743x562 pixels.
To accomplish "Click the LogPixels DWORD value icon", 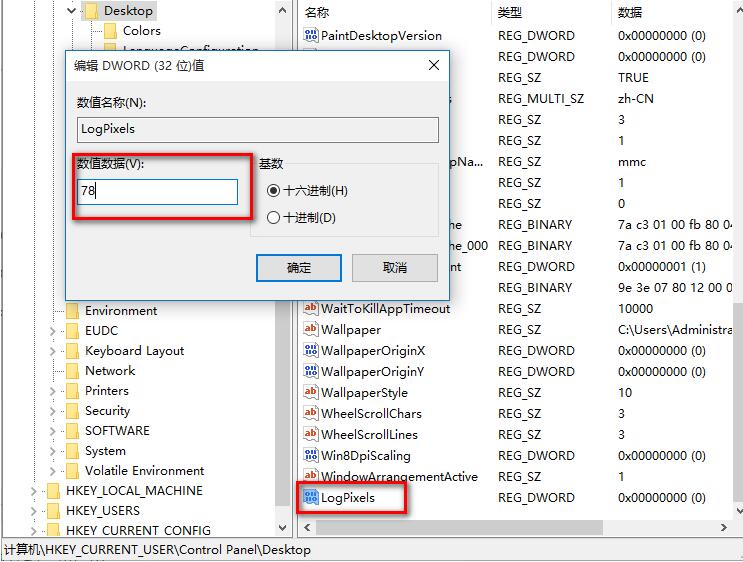I will pyautogui.click(x=310, y=497).
